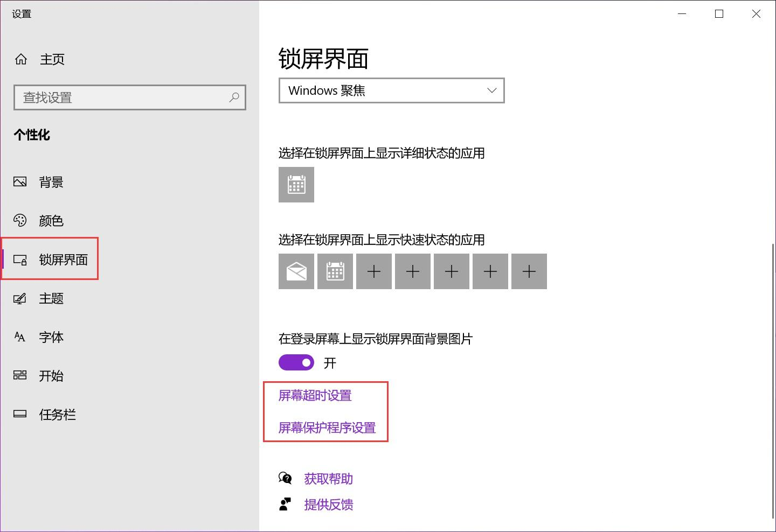Close the 设置 window
The image size is (776, 532).
tap(757, 14)
